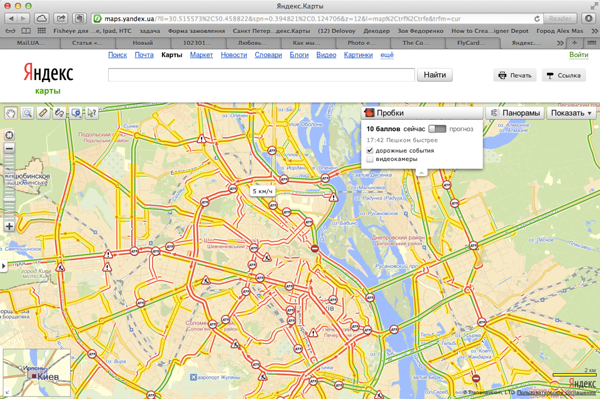
Task: Enable видеокамеры checkbox
Action: [370, 159]
